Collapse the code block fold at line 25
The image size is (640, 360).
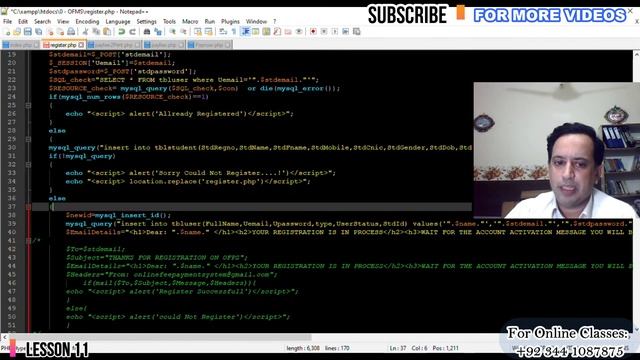(28, 105)
